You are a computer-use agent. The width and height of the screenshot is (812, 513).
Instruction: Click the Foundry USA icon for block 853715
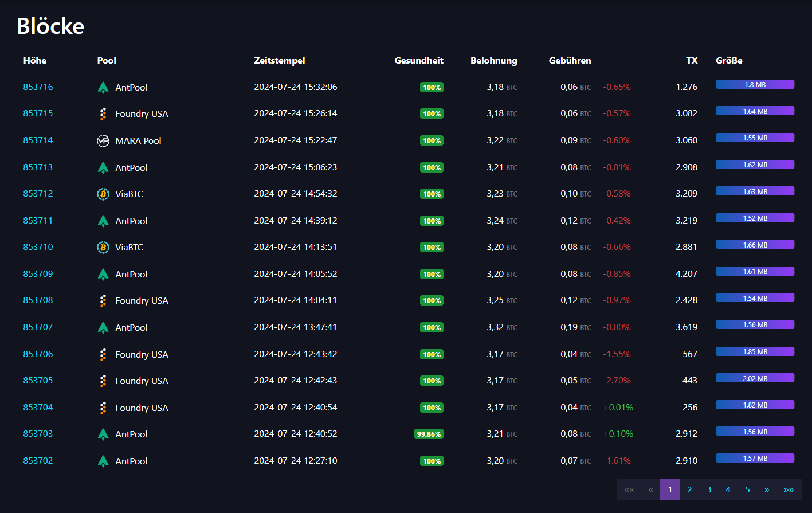(x=103, y=114)
